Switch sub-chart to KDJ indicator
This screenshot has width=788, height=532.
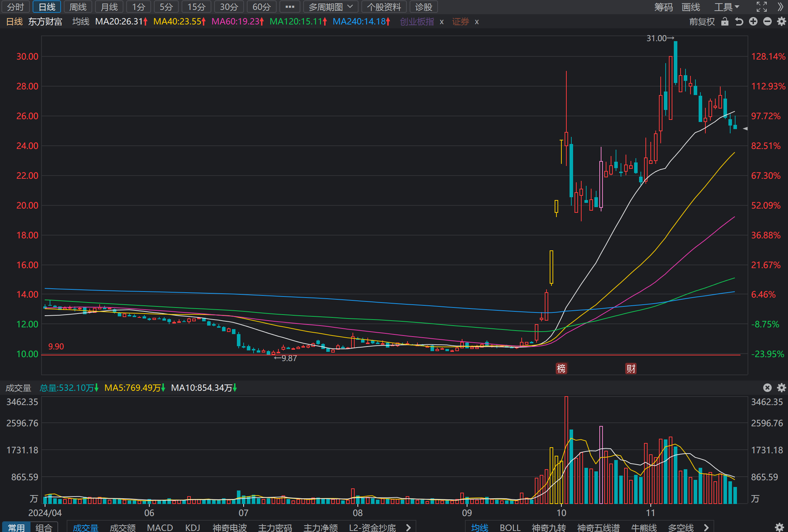tap(193, 528)
